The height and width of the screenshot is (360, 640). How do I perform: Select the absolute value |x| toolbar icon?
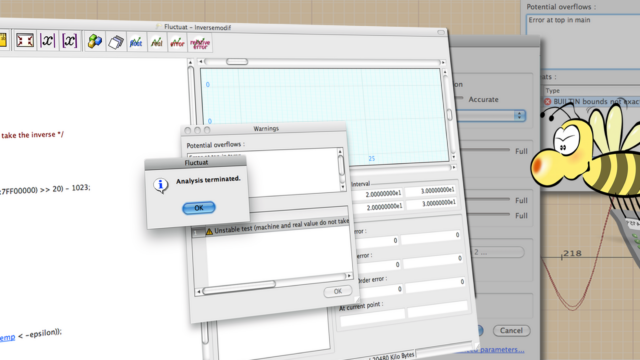pyautogui.click(x=47, y=40)
